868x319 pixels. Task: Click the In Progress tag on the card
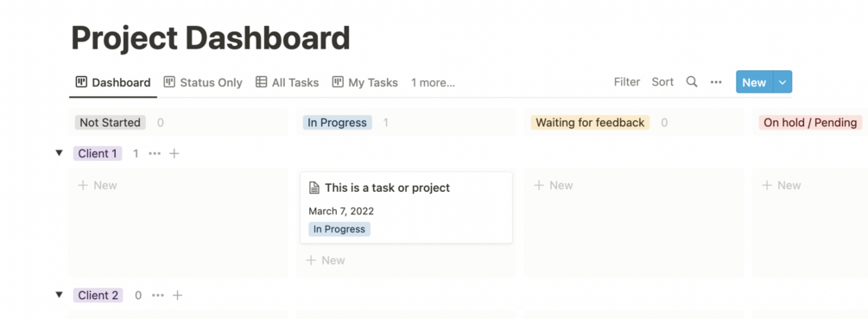339,229
